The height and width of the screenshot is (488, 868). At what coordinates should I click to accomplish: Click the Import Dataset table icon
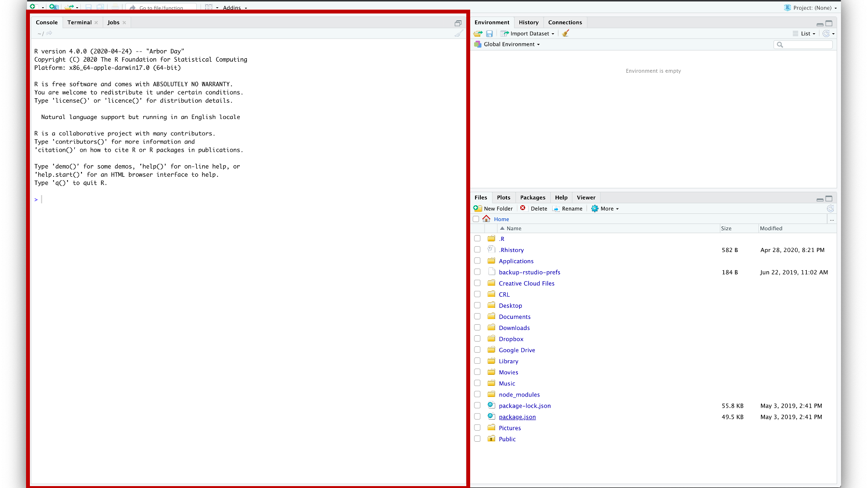tap(504, 34)
